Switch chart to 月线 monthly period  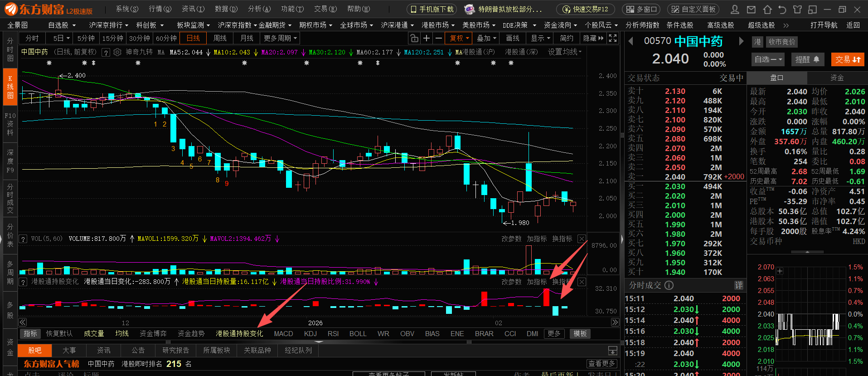(247, 39)
